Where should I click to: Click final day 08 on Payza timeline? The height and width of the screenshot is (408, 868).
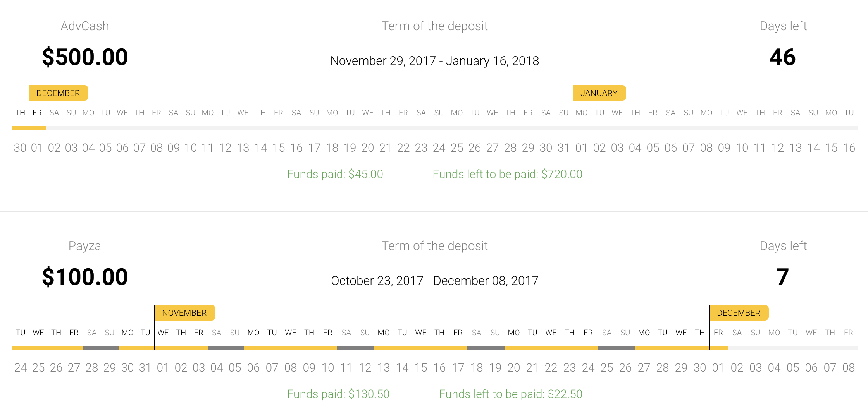point(848,367)
